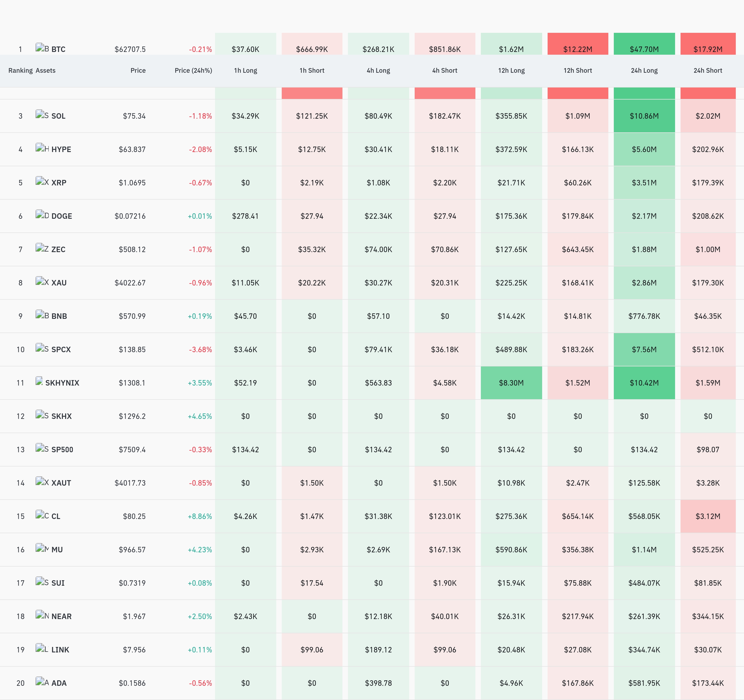
Task: Click the NEAR coin icon
Action: click(42, 615)
